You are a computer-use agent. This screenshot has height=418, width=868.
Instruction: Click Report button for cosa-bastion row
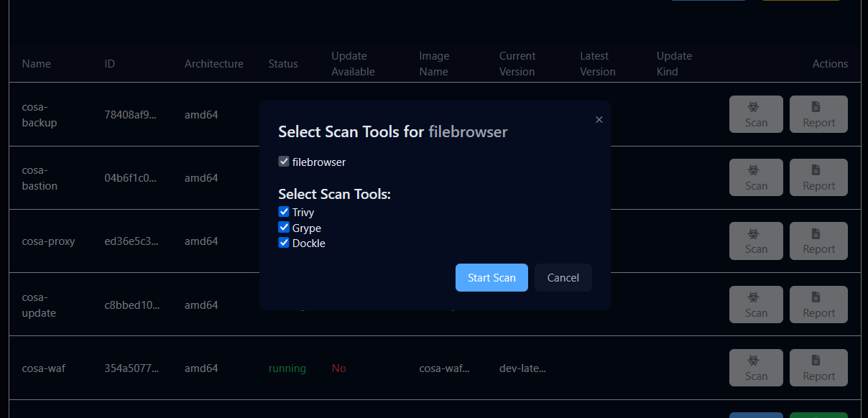point(818,177)
